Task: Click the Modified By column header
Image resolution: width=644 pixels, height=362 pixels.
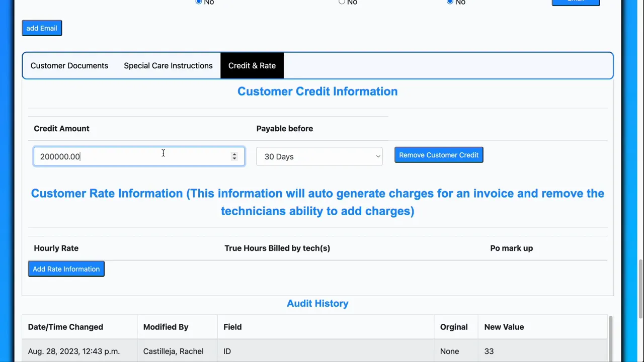Action: (x=166, y=327)
